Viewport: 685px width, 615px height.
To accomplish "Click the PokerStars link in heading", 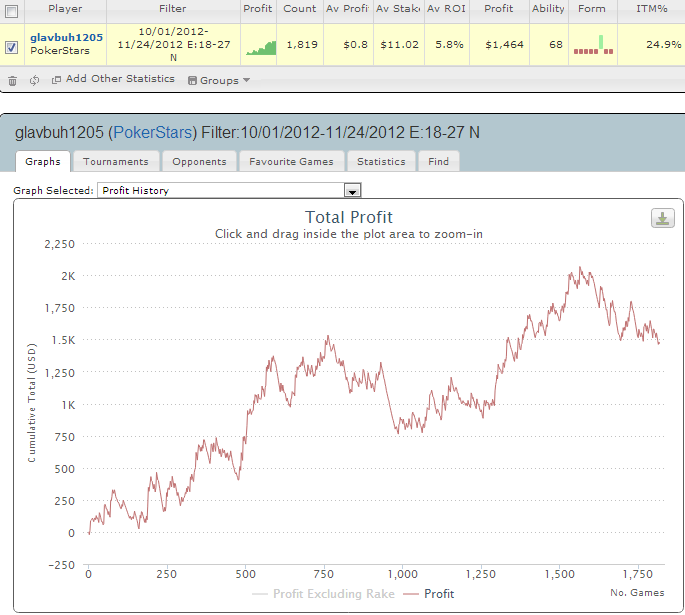I will click(x=155, y=132).
